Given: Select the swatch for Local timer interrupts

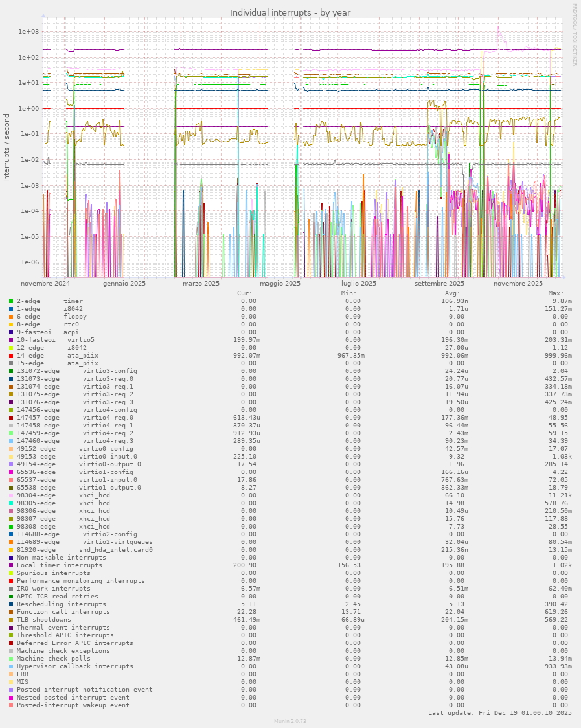Looking at the screenshot, I should point(11,565).
